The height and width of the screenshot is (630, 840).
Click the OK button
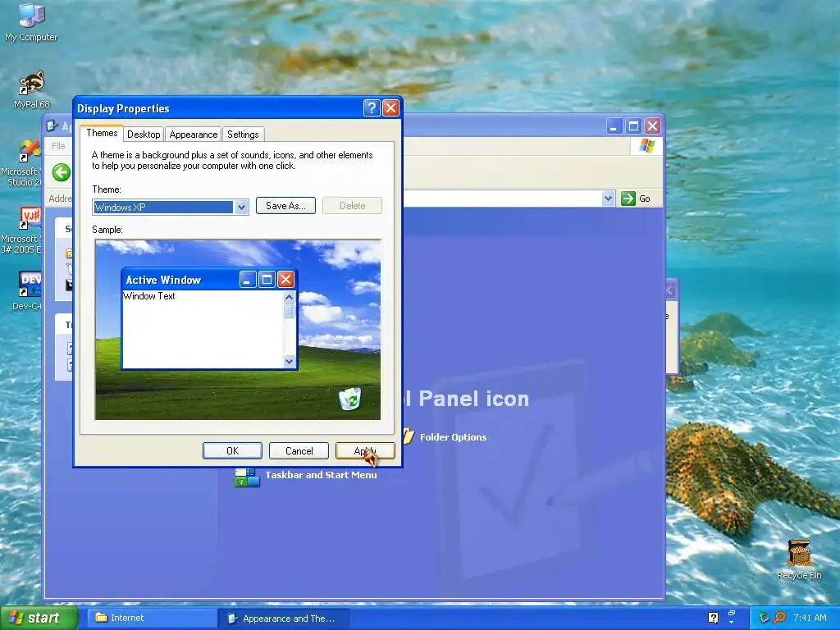(232, 451)
